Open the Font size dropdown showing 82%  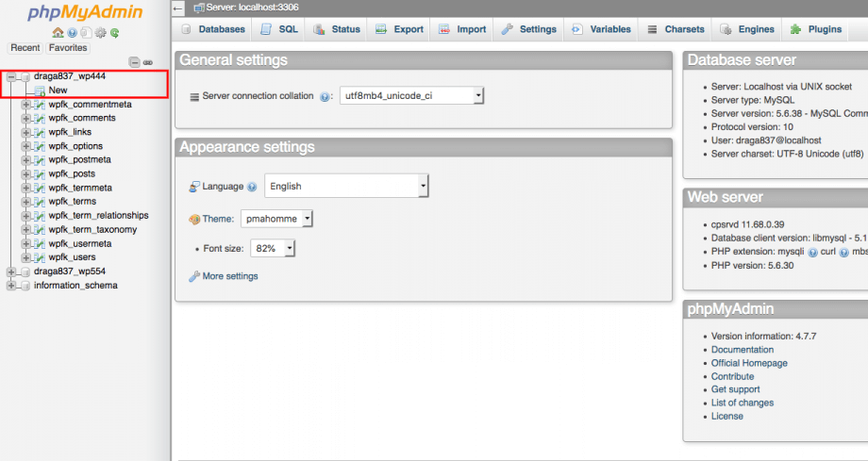click(x=273, y=249)
